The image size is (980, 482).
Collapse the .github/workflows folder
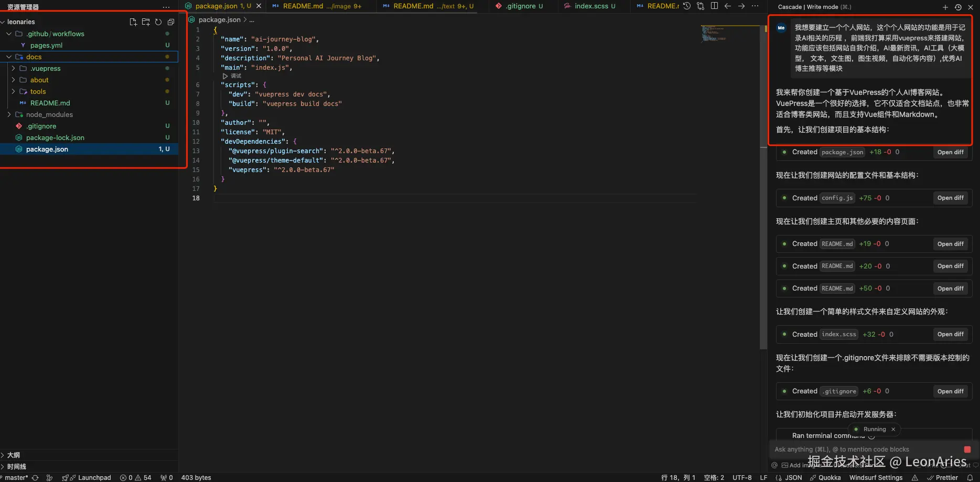click(9, 34)
